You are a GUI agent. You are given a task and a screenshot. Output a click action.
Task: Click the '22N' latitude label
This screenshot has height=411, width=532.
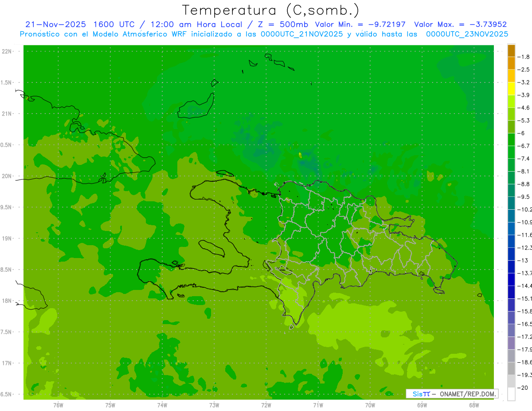tap(8, 51)
